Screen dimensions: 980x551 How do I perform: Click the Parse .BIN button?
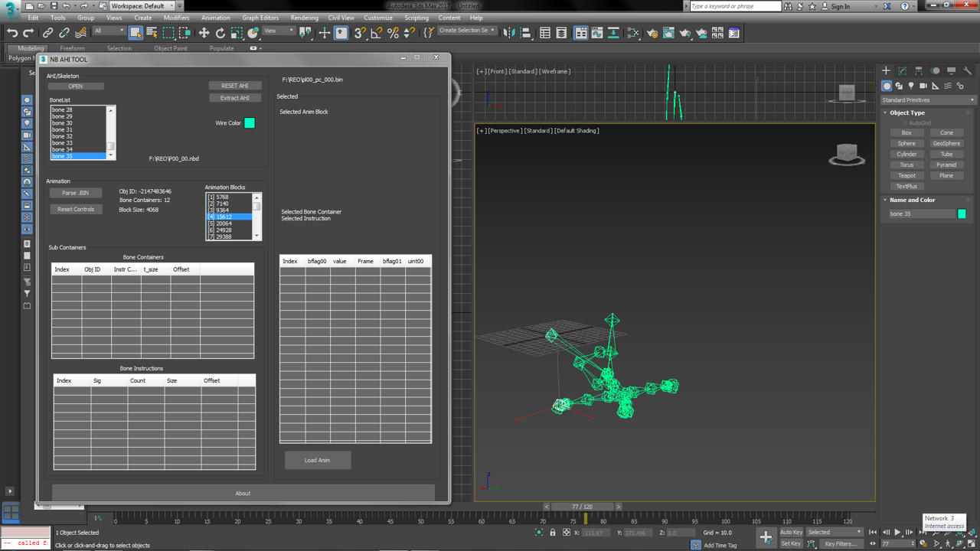click(76, 193)
